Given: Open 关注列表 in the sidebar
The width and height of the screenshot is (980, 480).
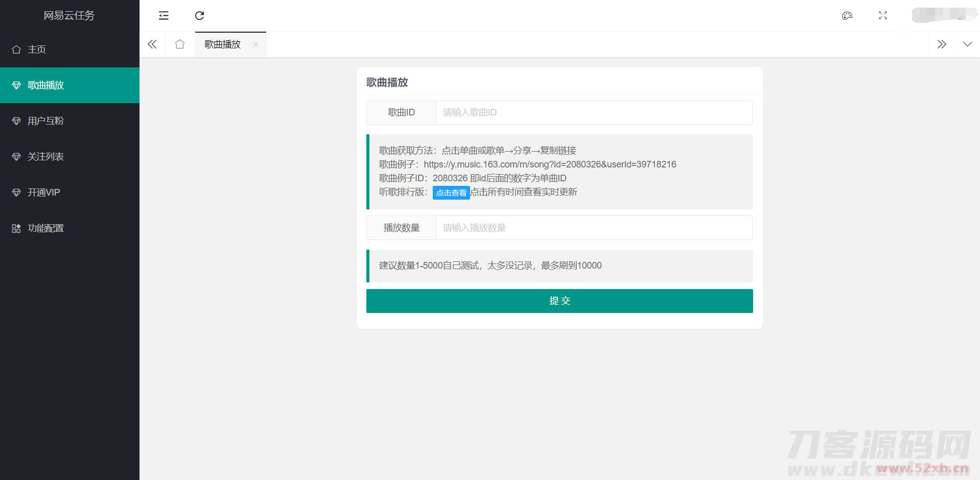Looking at the screenshot, I should point(45,157).
